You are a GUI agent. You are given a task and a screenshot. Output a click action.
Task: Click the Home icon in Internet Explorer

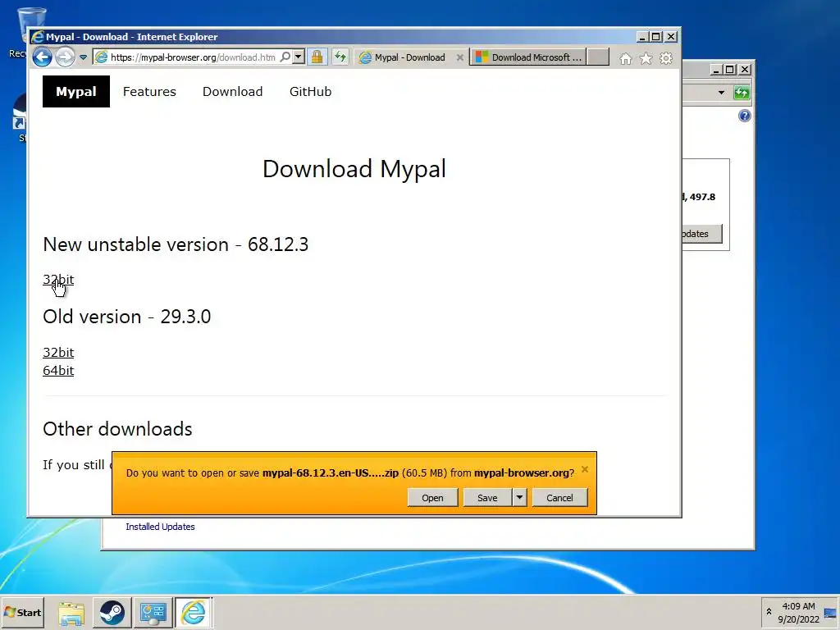pyautogui.click(x=626, y=58)
